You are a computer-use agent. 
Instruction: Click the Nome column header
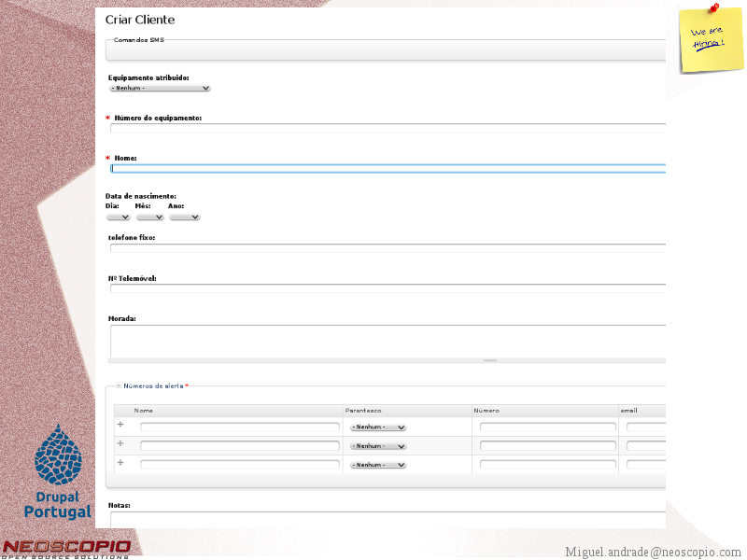tap(144, 411)
